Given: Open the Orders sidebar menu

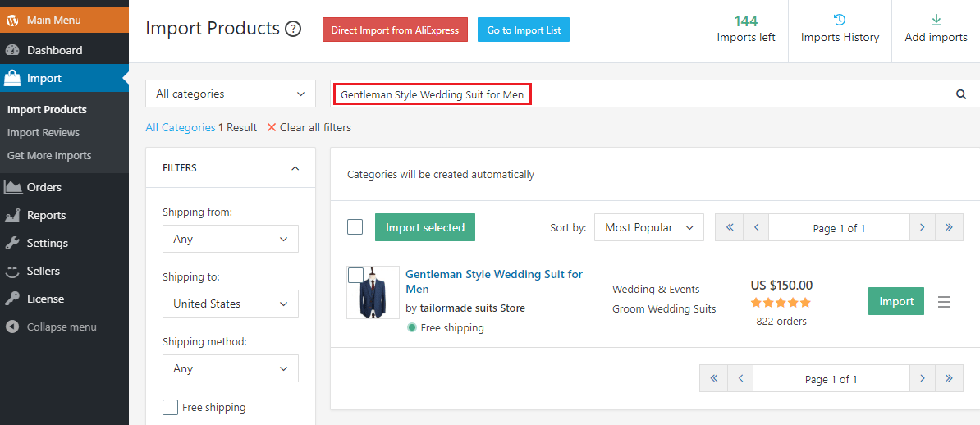Looking at the screenshot, I should click(44, 187).
